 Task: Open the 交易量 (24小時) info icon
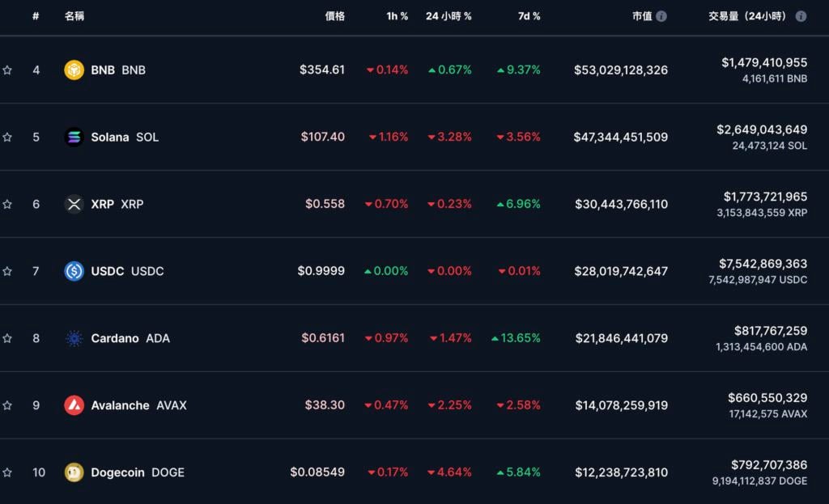[x=801, y=16]
